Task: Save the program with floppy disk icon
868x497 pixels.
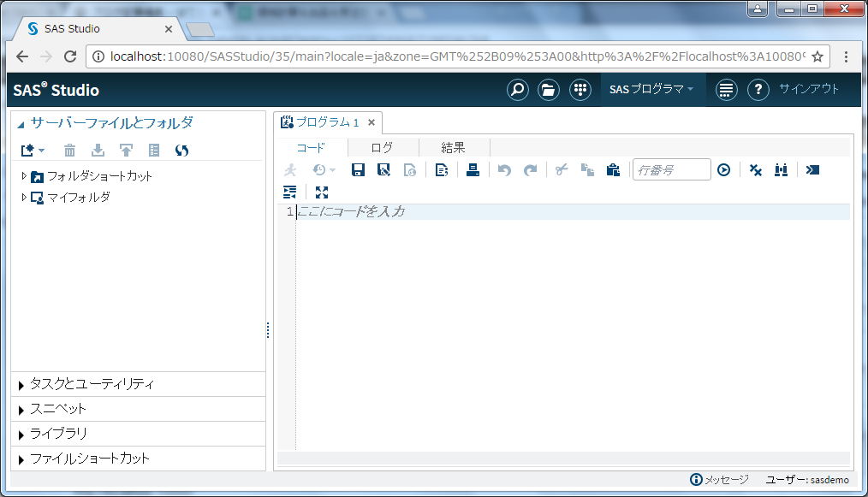Action: tap(358, 170)
